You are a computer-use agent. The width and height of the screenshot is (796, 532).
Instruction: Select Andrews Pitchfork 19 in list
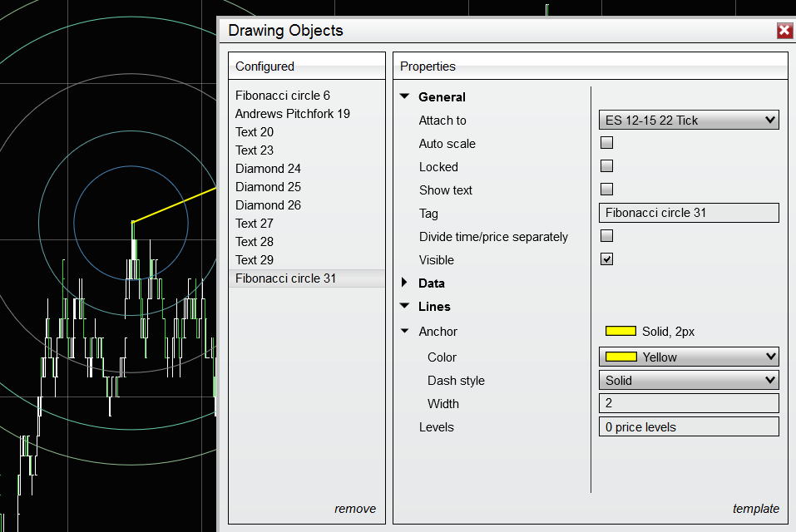tap(292, 114)
